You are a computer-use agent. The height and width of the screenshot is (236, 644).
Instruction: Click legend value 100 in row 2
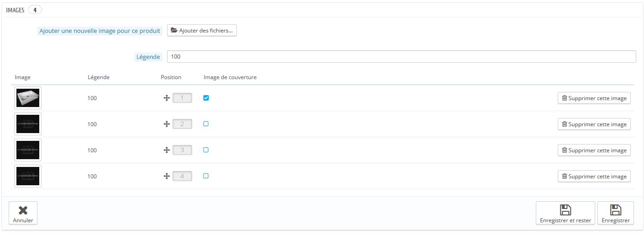click(92, 124)
